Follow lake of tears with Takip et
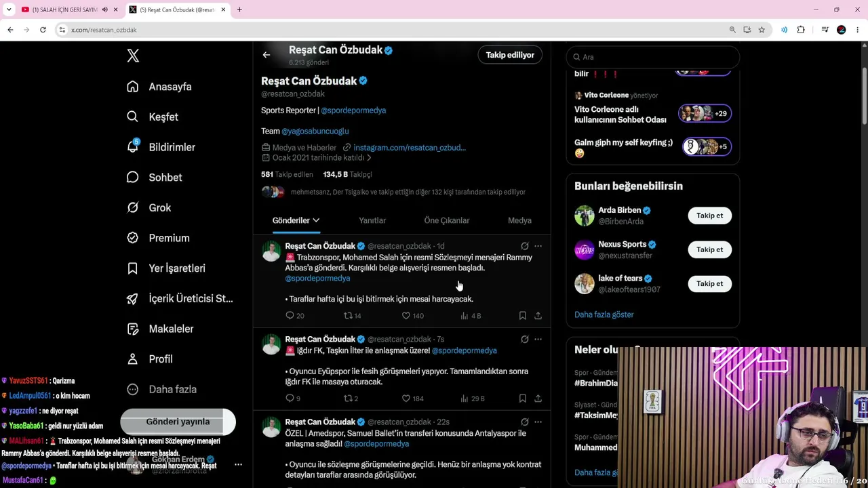The width and height of the screenshot is (868, 488). click(709, 283)
